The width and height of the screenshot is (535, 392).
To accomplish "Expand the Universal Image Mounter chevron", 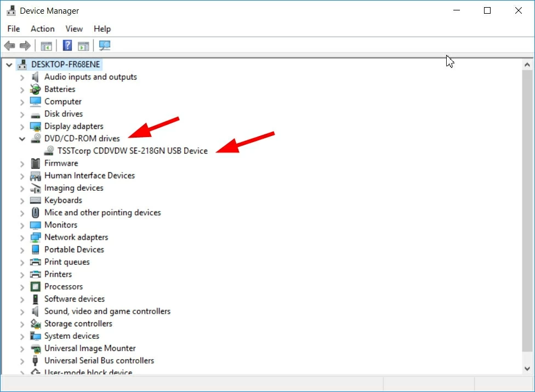I will [x=22, y=349].
